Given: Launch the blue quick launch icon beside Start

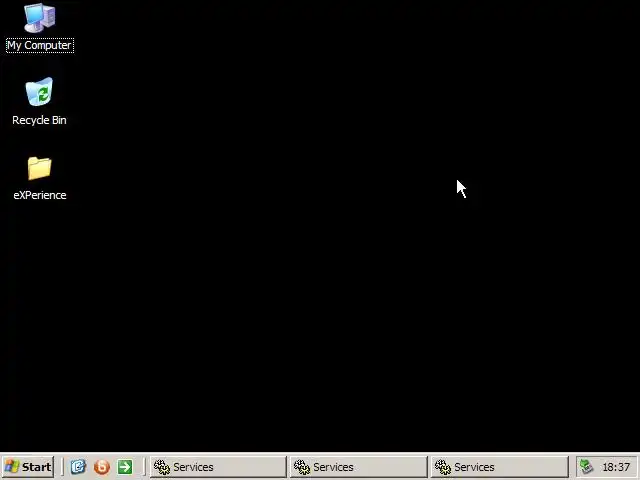Looking at the screenshot, I should pyautogui.click(x=78, y=467).
